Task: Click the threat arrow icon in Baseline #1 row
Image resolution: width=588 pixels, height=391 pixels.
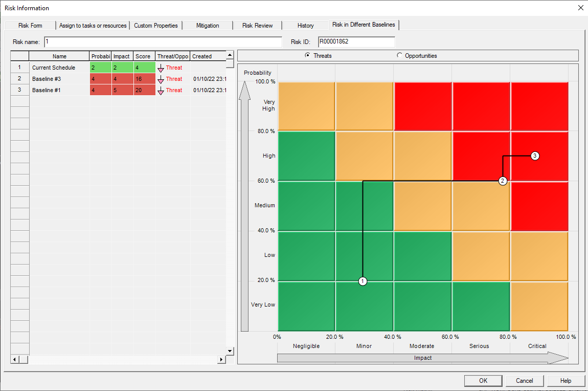Action: coord(161,91)
